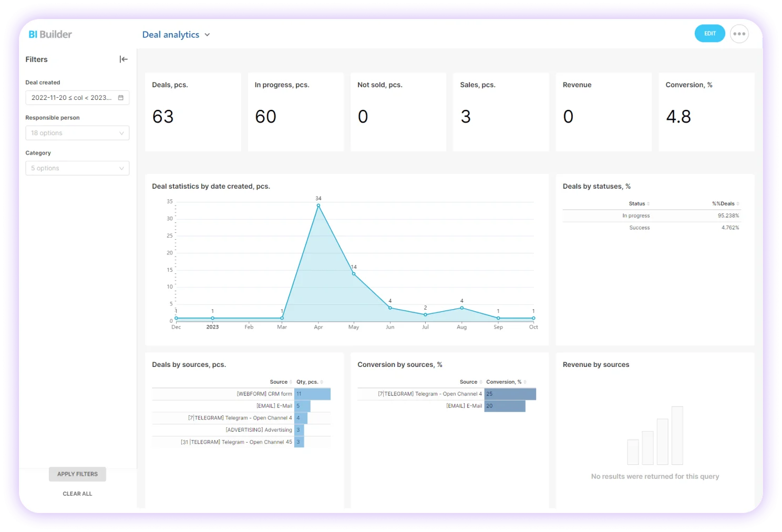The height and width of the screenshot is (532, 782).
Task: Click CLEAR ALL link
Action: point(77,494)
